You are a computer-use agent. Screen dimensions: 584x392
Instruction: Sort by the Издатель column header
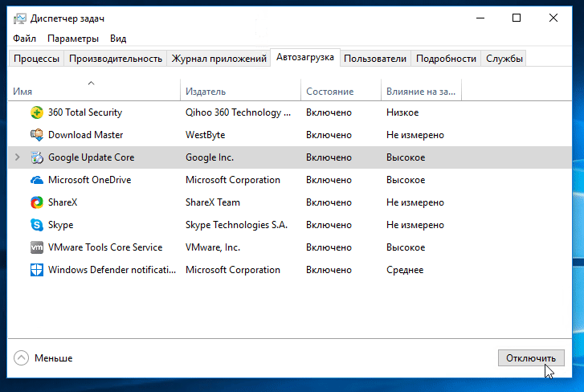pyautogui.click(x=241, y=90)
